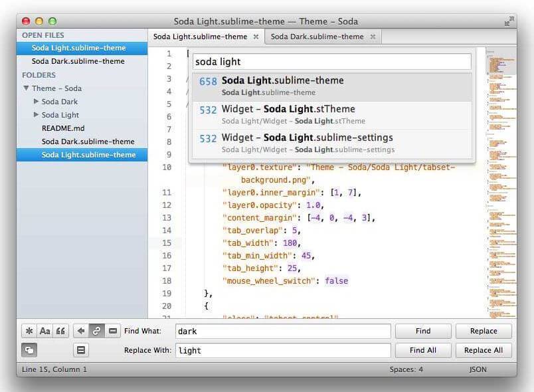Choose Widget - Soda Light.stTheme result
Viewport: 534px width, 392px height.
[332, 115]
